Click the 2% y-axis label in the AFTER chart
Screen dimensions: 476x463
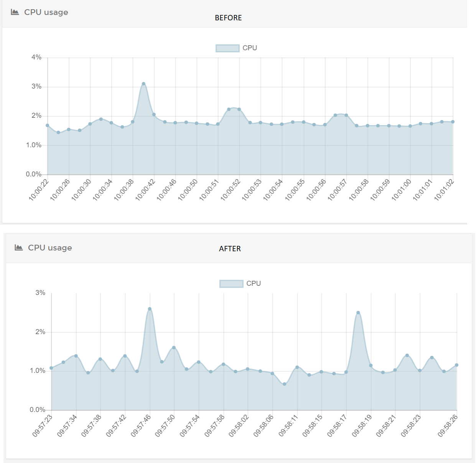[40, 332]
